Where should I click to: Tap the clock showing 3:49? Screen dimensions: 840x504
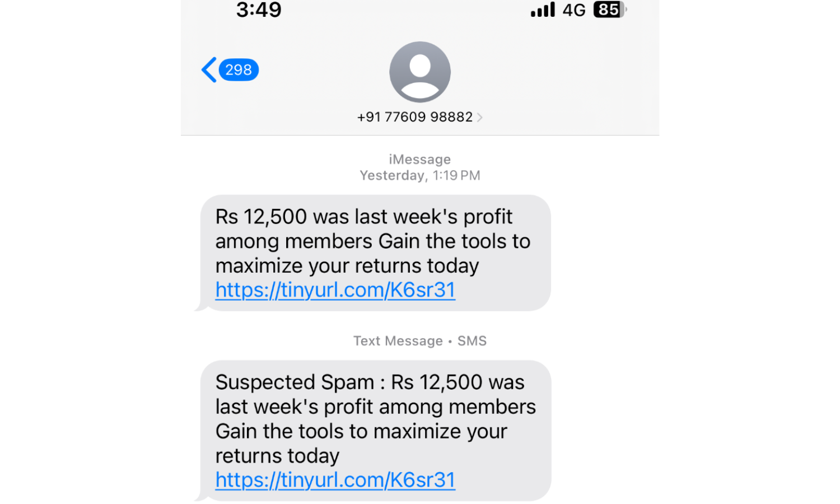pyautogui.click(x=259, y=10)
